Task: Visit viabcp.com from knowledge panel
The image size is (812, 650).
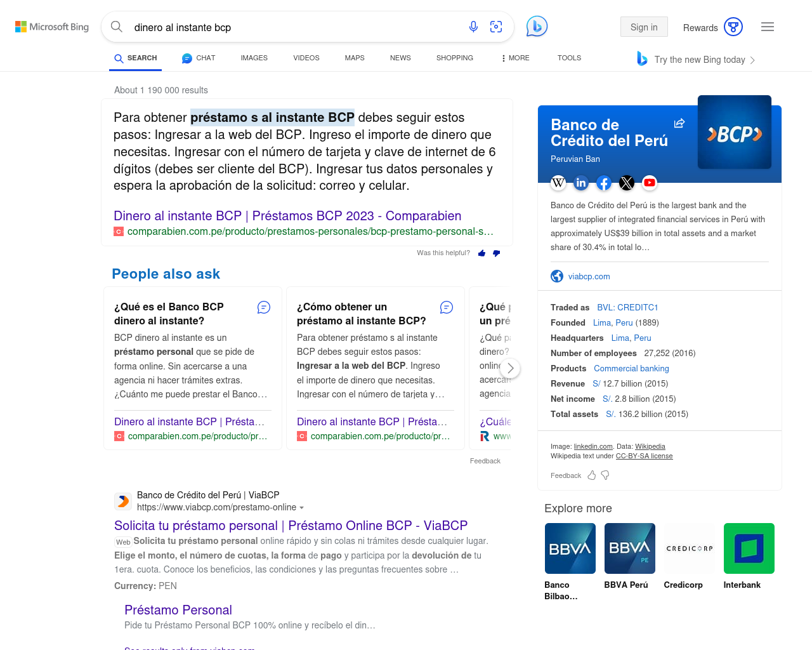Action: tap(589, 276)
